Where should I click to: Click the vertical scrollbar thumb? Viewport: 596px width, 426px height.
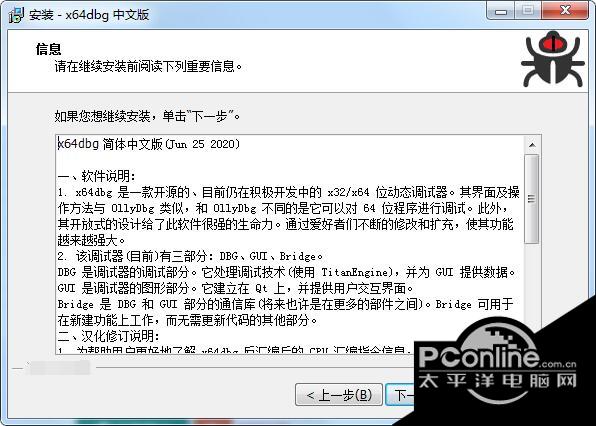coord(532,199)
